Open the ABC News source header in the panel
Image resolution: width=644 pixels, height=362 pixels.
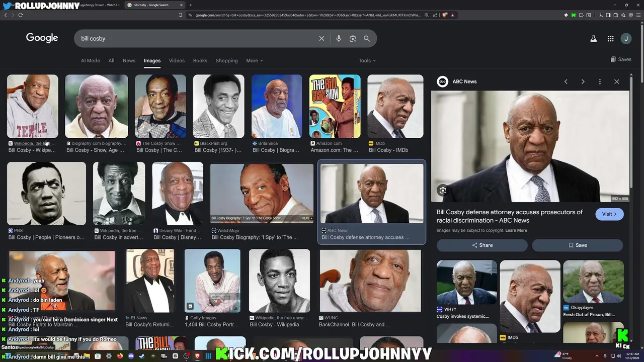coord(457,81)
